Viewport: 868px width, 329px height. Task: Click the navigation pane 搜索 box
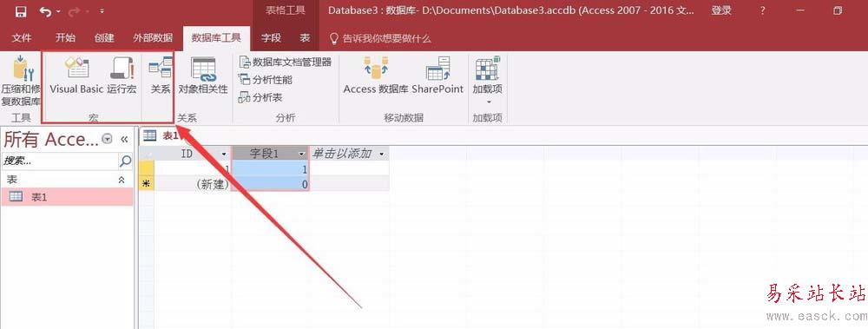[x=60, y=161]
